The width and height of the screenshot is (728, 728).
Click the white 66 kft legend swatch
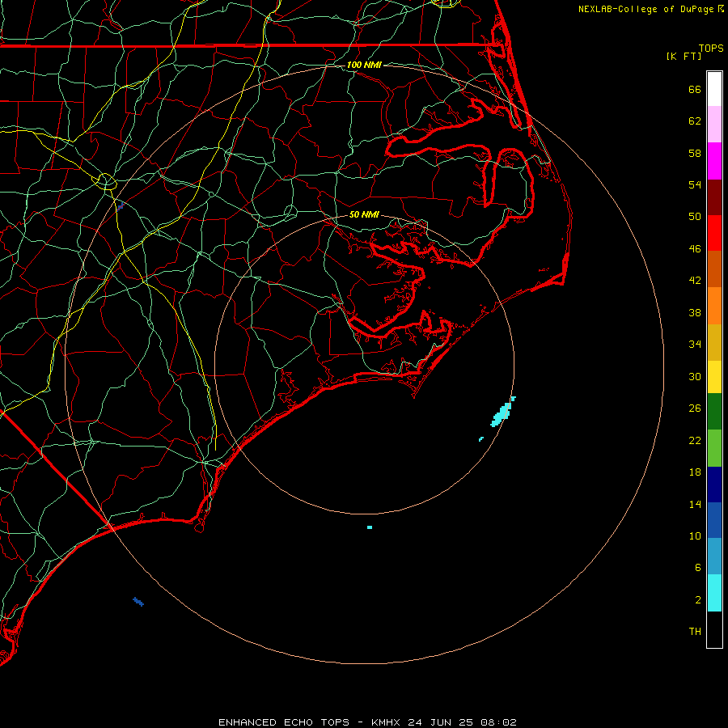714,89
